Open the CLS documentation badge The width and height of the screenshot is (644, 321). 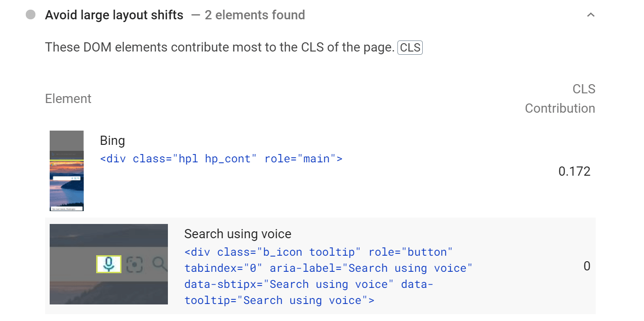click(410, 47)
